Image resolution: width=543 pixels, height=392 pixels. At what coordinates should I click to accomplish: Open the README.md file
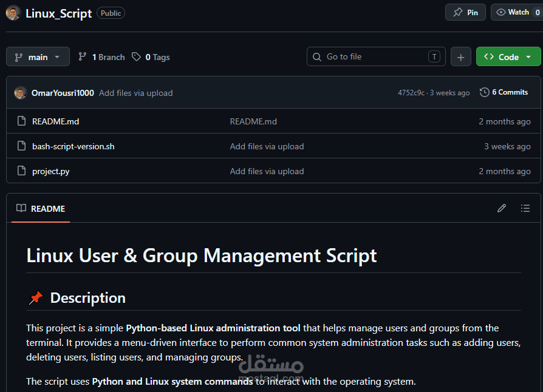(55, 121)
